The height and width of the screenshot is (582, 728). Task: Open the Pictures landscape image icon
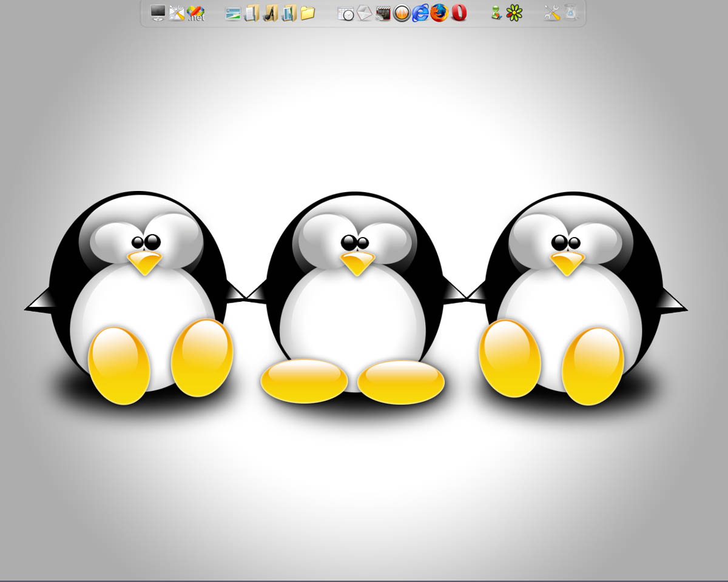(233, 13)
